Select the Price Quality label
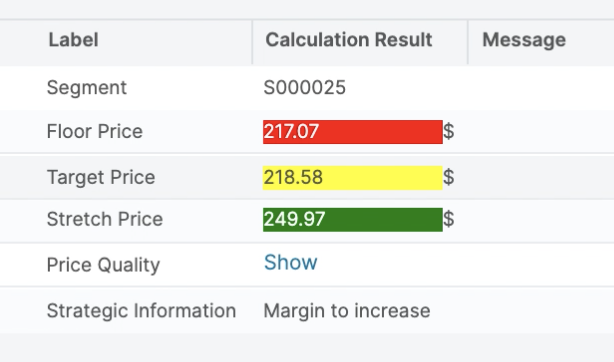Image resolution: width=614 pixels, height=362 pixels. 103,265
